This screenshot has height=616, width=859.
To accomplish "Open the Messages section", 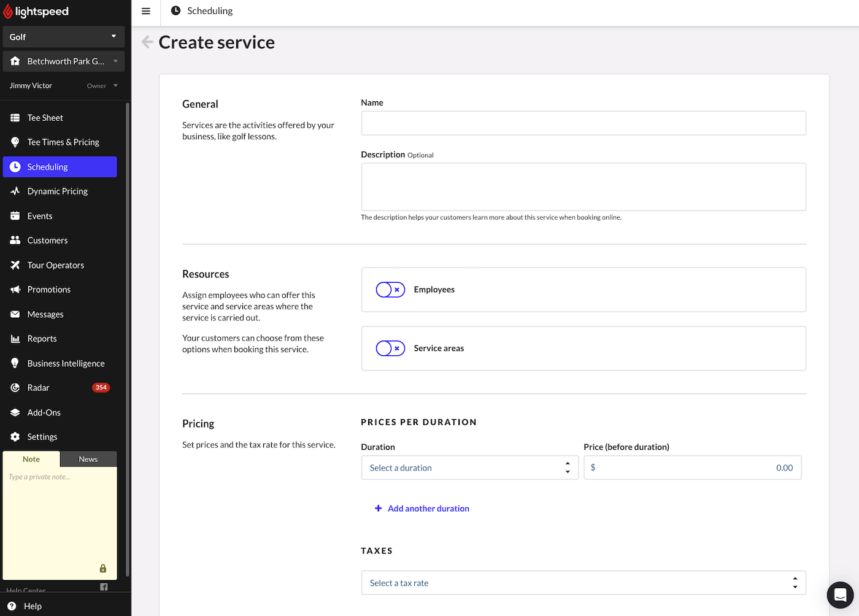I will [x=45, y=314].
